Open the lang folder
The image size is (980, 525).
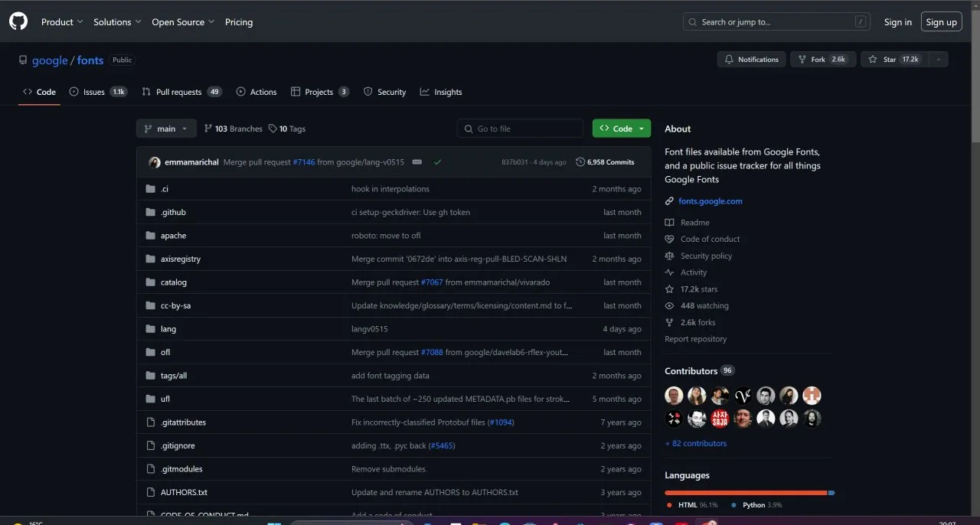pos(168,329)
